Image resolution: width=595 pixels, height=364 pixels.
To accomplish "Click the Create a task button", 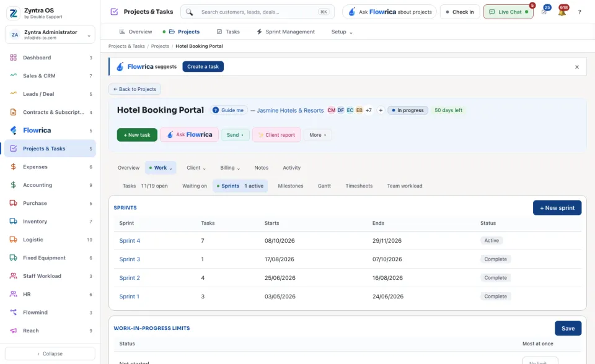I will point(203,67).
